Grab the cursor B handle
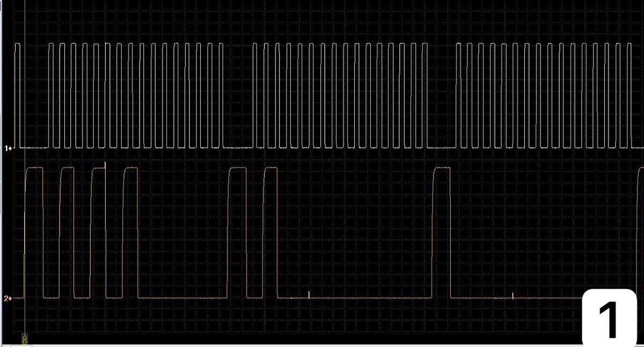Screen dimensions: 644x347 pyautogui.click(x=25, y=342)
